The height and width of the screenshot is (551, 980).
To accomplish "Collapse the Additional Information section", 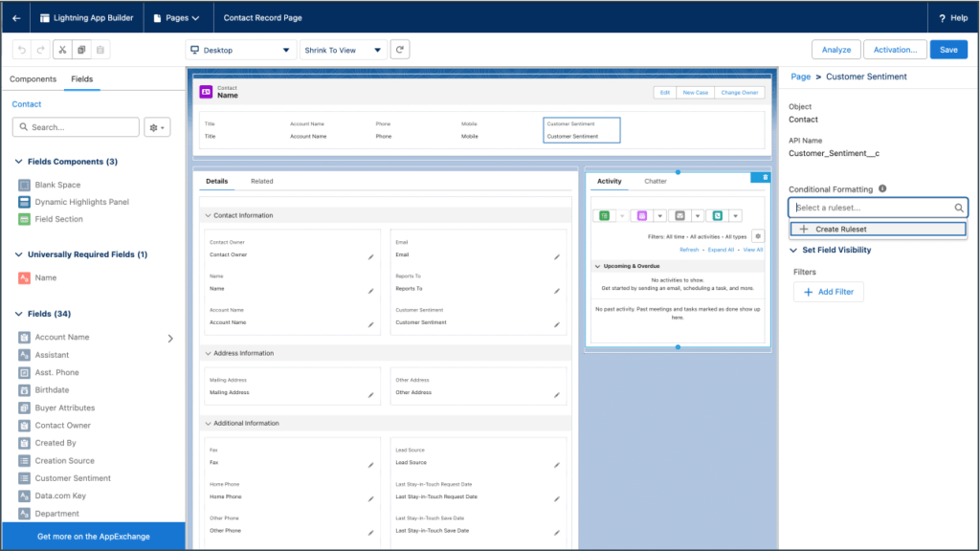I will tap(208, 424).
